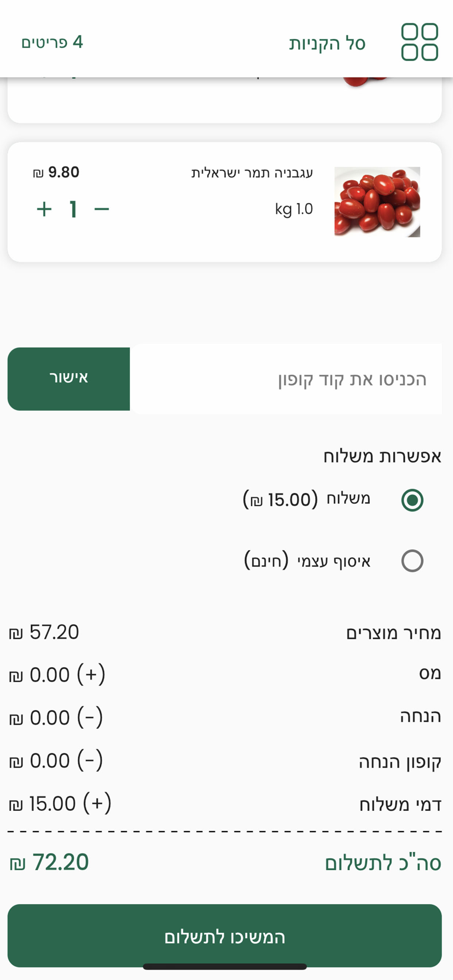
Task: Open the עגבניה תמר ישראלית product name
Action: coord(252,172)
